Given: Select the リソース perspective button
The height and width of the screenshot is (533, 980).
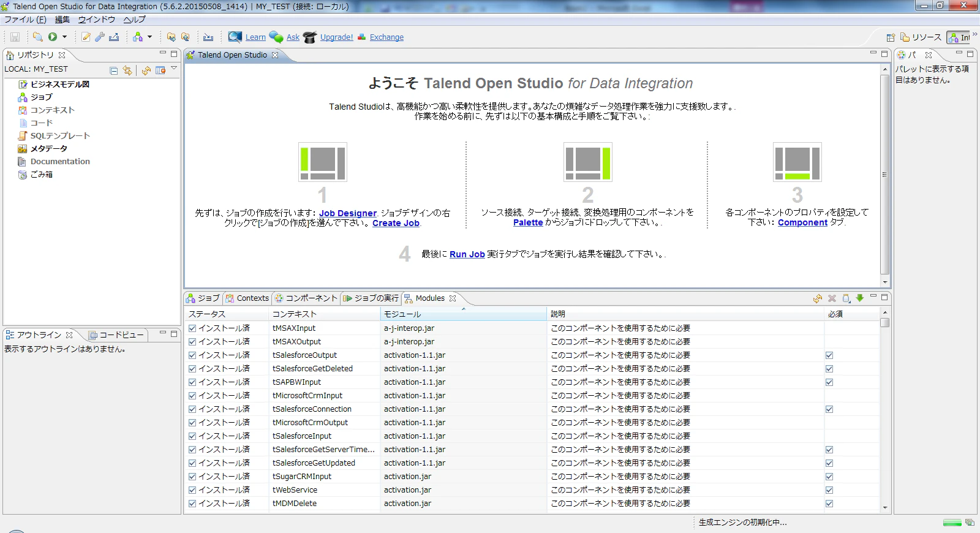Looking at the screenshot, I should point(921,37).
